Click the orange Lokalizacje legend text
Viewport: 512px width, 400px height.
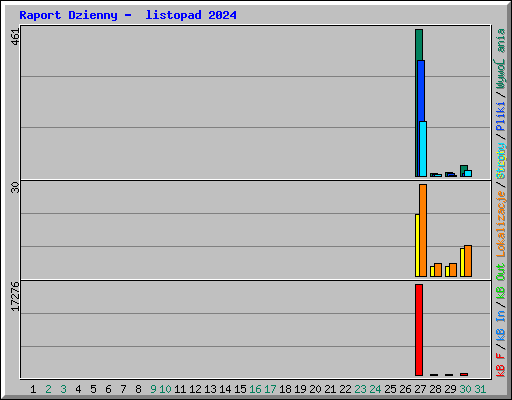(501, 224)
